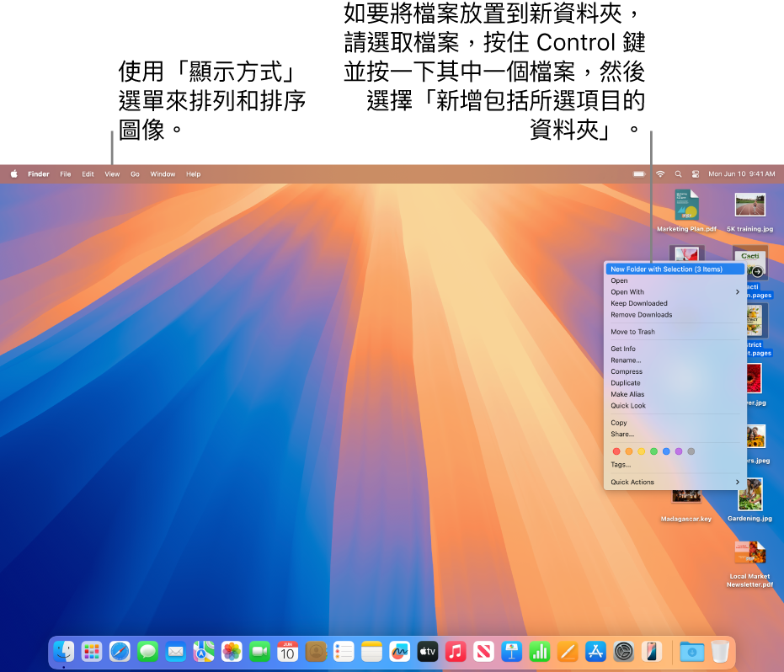The image size is (784, 672).
Task: Expand the Quick Actions submenu
Action: [675, 482]
